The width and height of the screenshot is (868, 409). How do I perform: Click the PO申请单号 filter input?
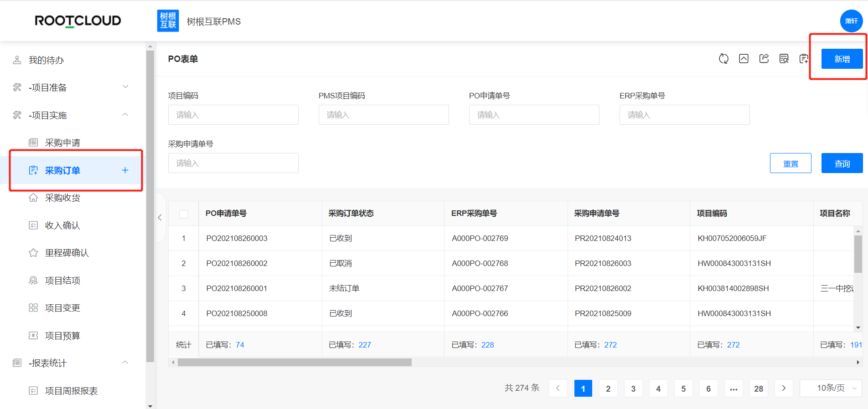click(534, 115)
